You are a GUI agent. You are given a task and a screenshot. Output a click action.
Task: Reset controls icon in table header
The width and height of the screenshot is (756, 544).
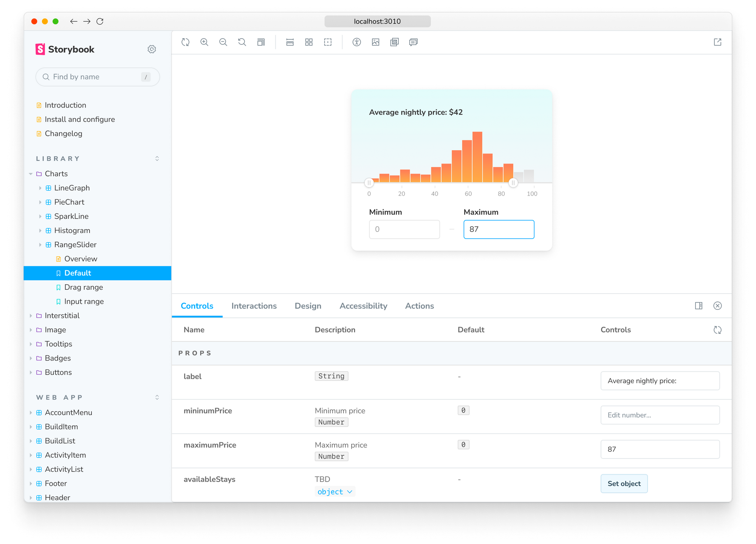(x=717, y=330)
